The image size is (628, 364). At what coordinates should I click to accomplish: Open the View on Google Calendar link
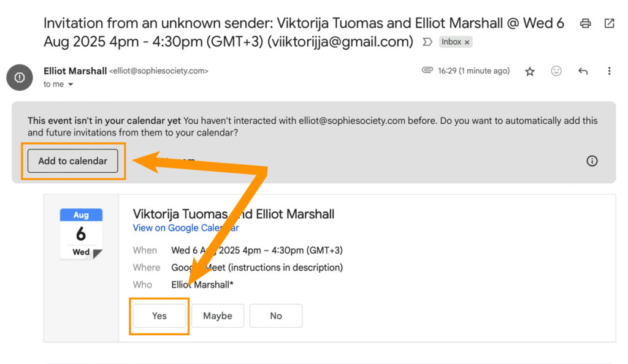point(186,228)
